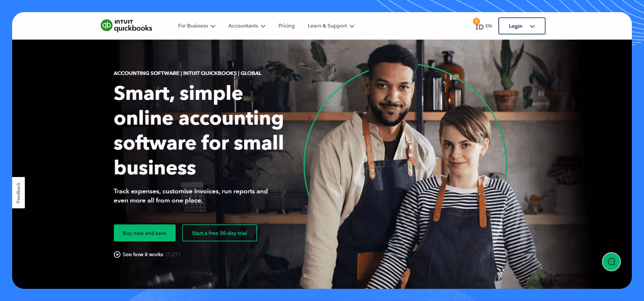Open the live chat bubble icon
This screenshot has width=644, height=301.
click(611, 262)
